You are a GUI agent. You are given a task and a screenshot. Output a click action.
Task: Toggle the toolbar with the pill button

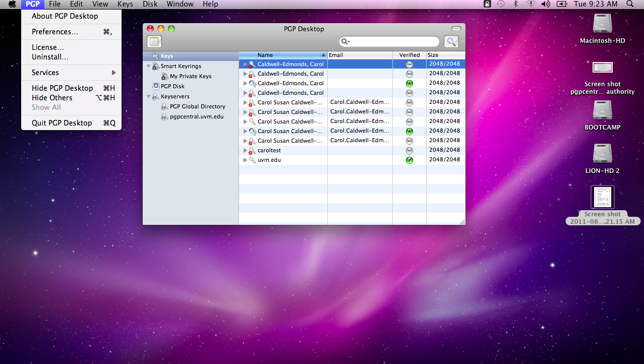tap(456, 29)
